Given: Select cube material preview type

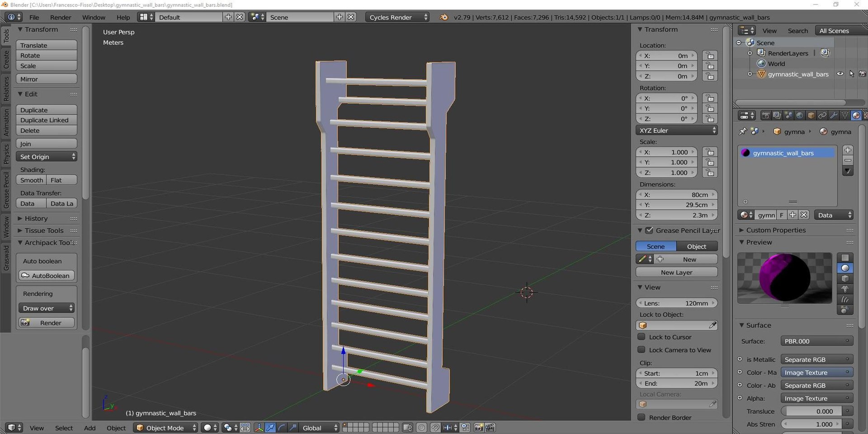Looking at the screenshot, I should 845,278.
